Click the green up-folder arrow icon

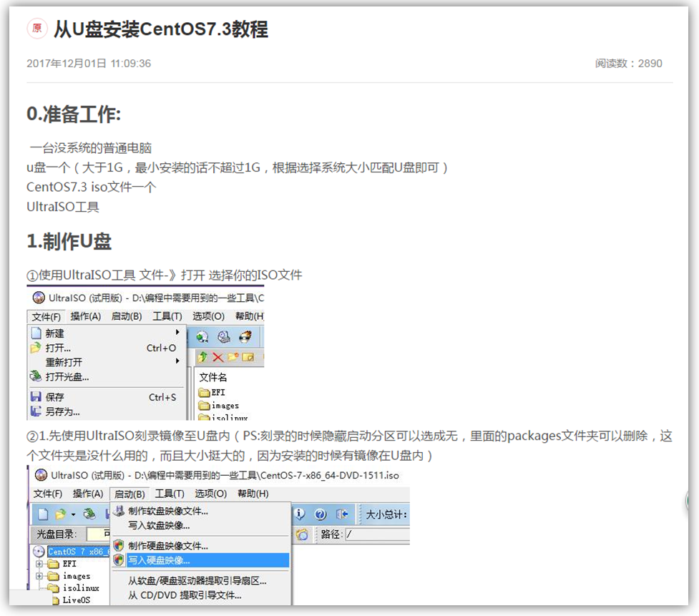point(203,357)
